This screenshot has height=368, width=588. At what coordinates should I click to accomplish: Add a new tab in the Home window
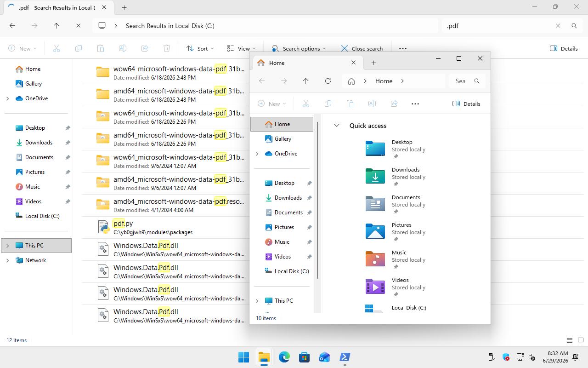[x=373, y=63]
